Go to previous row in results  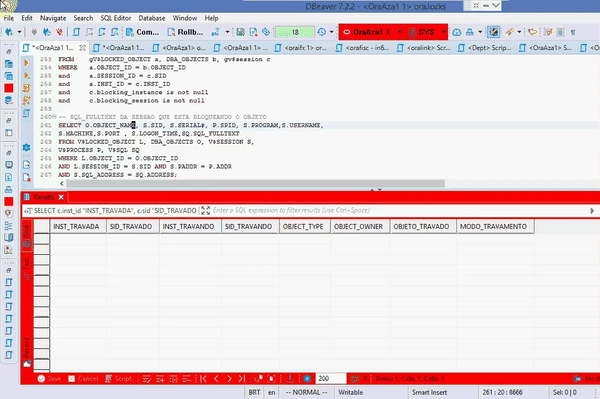216,378
